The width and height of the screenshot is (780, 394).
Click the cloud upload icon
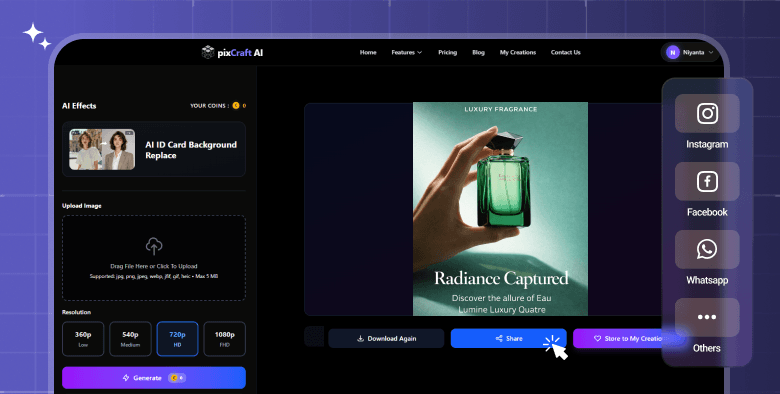(x=154, y=246)
